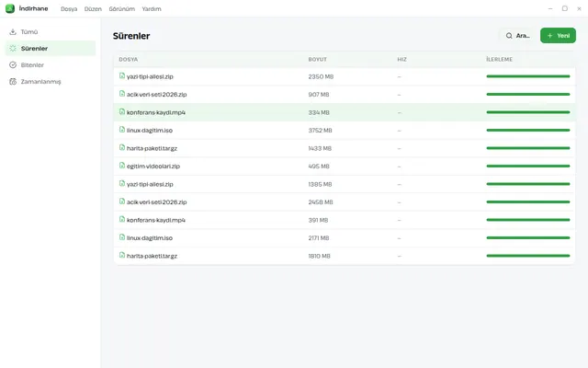Select yazi-tipi-ailesi.zip name in 1385 MB row
Viewport: 588px width, 368px height.
pos(150,184)
